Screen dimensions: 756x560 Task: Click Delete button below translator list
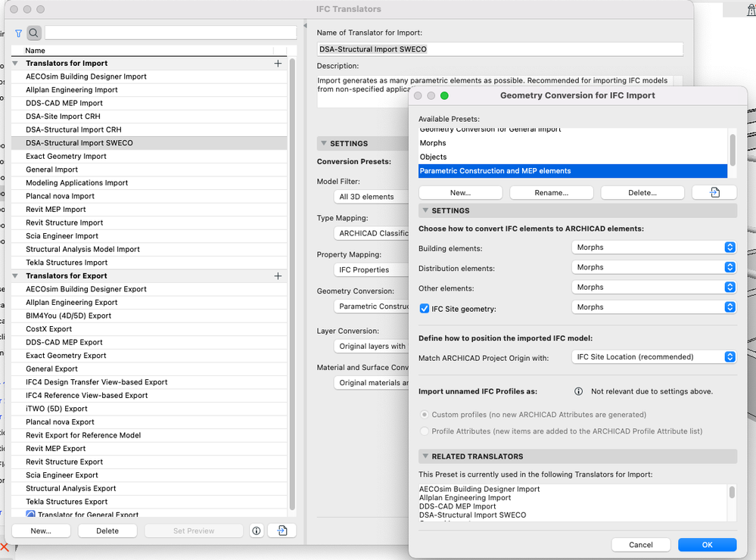coord(107,530)
